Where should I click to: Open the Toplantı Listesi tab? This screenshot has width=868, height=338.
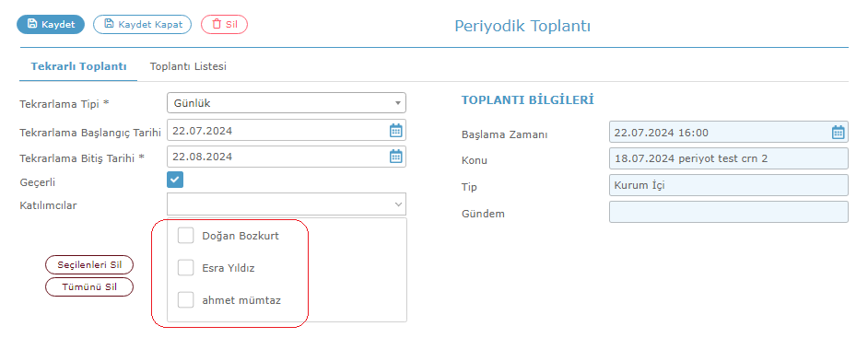click(188, 66)
